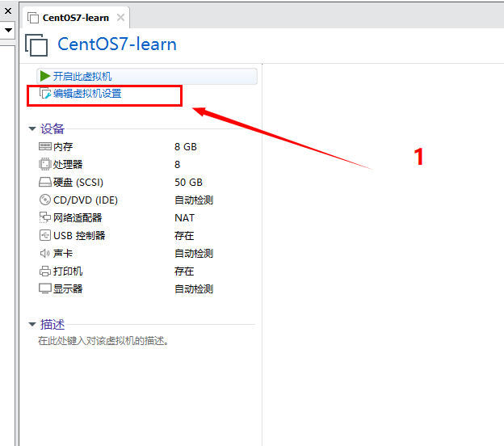Close the left sidebar panel with X
Image resolution: width=504 pixels, height=446 pixels.
8,11
